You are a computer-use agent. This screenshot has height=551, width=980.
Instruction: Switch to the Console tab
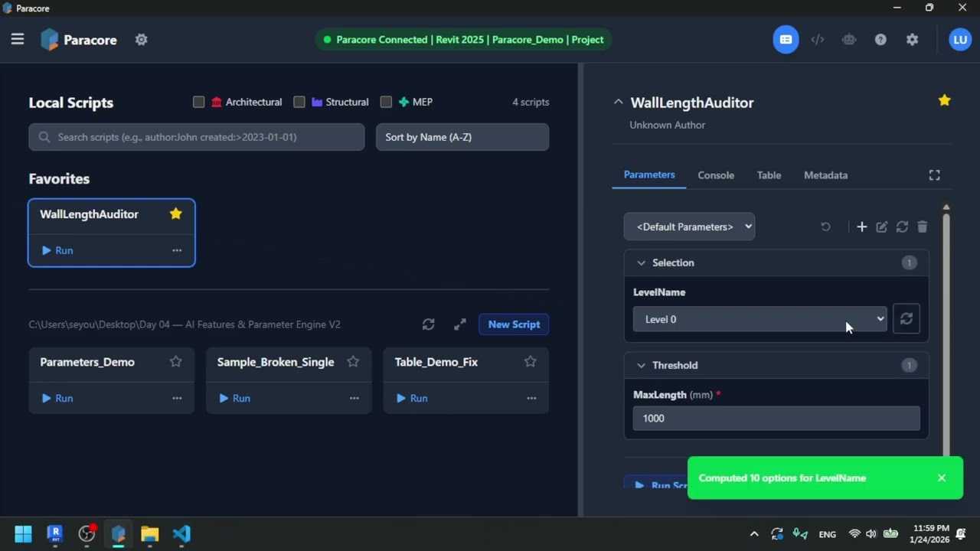coord(716,175)
